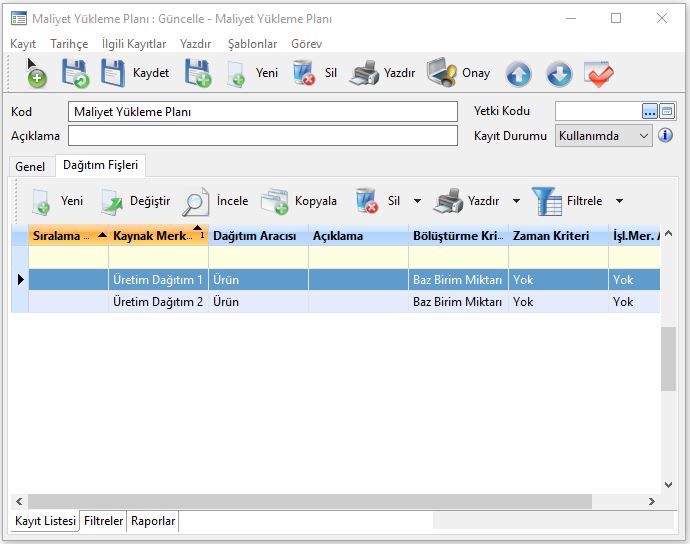Click the red checkmark icon in top toolbar

click(598, 74)
